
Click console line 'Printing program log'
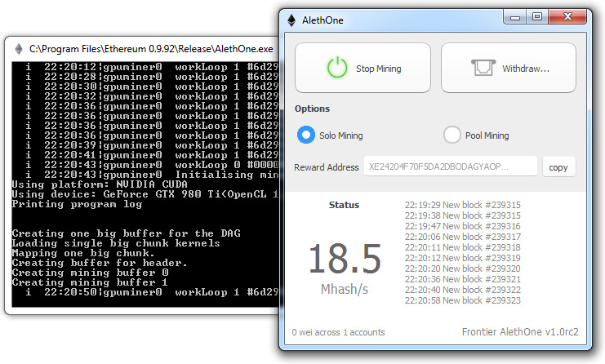point(77,204)
